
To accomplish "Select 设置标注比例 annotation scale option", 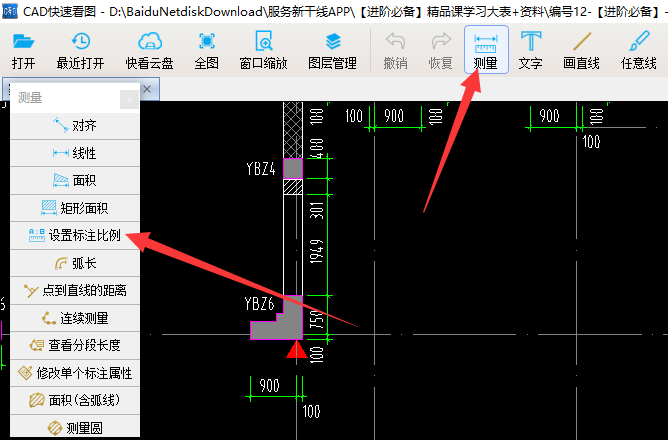I will click(75, 236).
